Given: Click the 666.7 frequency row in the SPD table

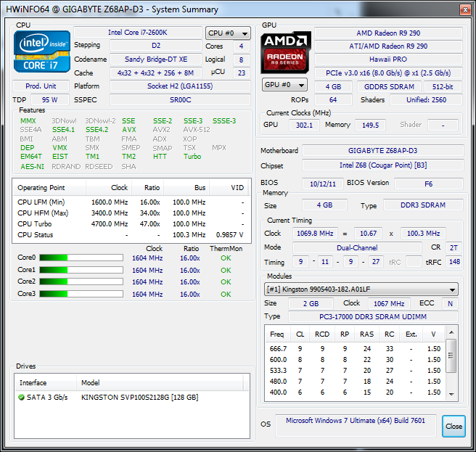Looking at the screenshot, I should [x=355, y=349].
